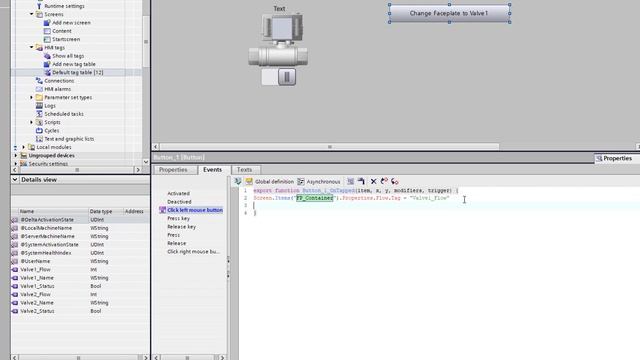Select the @UserName tag row

pos(80,261)
